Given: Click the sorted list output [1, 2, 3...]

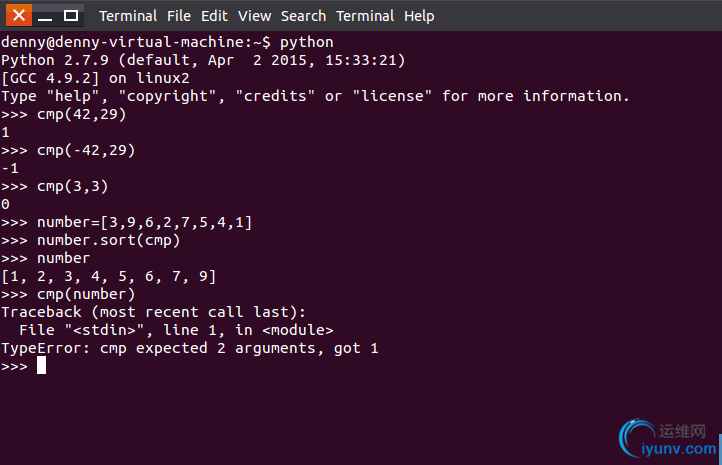Looking at the screenshot, I should coord(109,276).
